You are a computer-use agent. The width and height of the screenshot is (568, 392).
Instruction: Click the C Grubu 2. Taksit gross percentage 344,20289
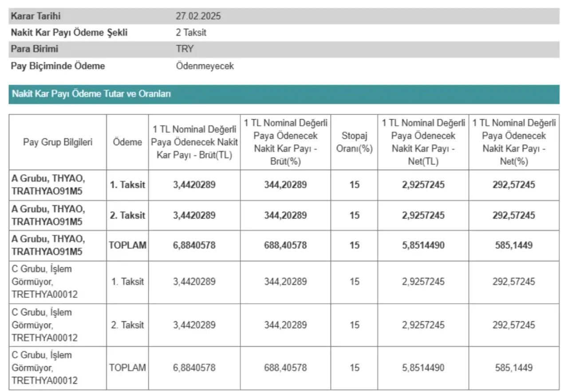[x=286, y=325]
